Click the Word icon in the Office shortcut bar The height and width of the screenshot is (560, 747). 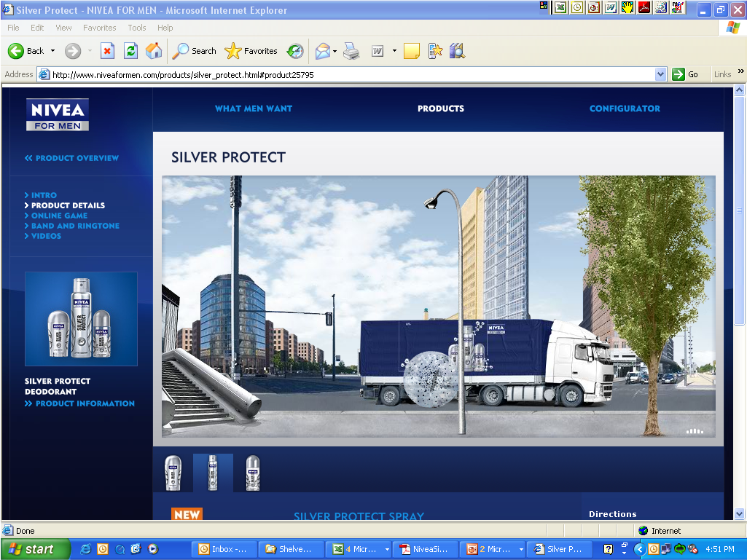pos(611,7)
